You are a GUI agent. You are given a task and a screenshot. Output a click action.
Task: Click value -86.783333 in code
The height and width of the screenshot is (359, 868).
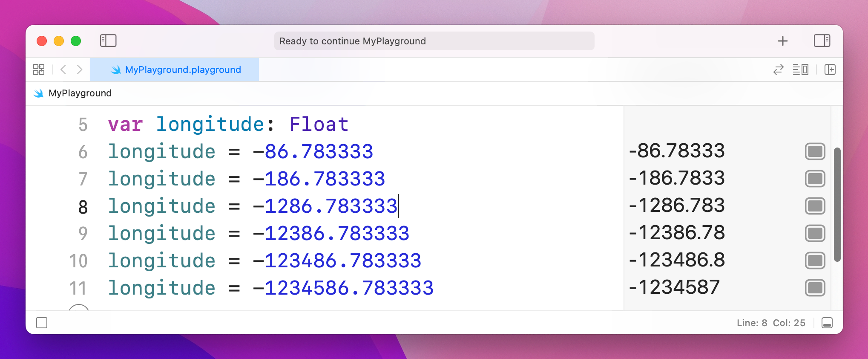[313, 152]
